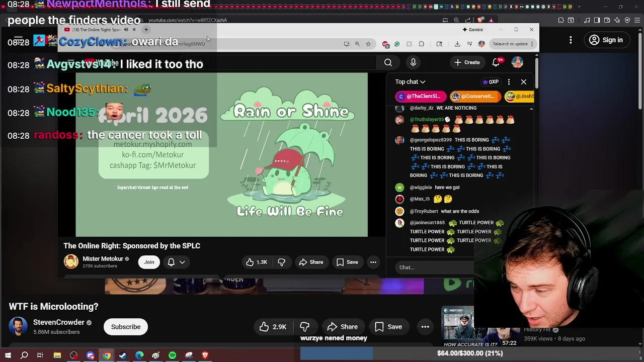Image resolution: width=644 pixels, height=362 pixels.
Task: Click the Gemini button in Chrome title bar
Action: [x=472, y=30]
